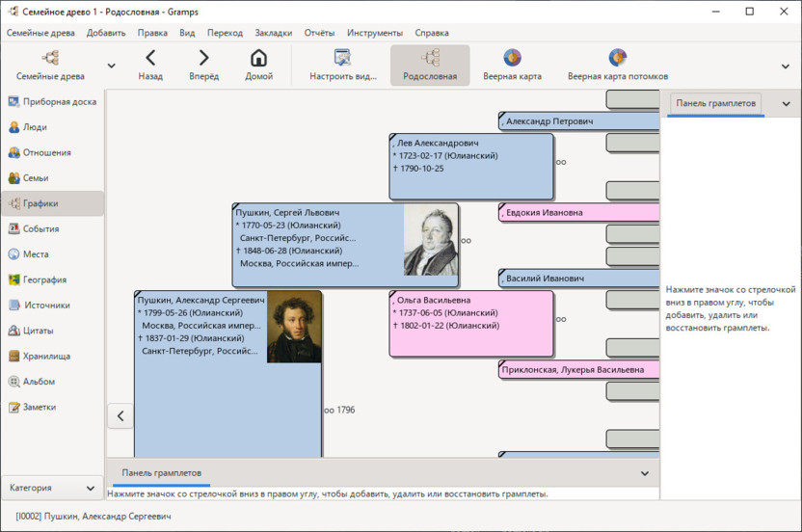The height and width of the screenshot is (532, 802).
Task: Click death date 1848-06-28 (Юлианский)
Action: (289, 251)
